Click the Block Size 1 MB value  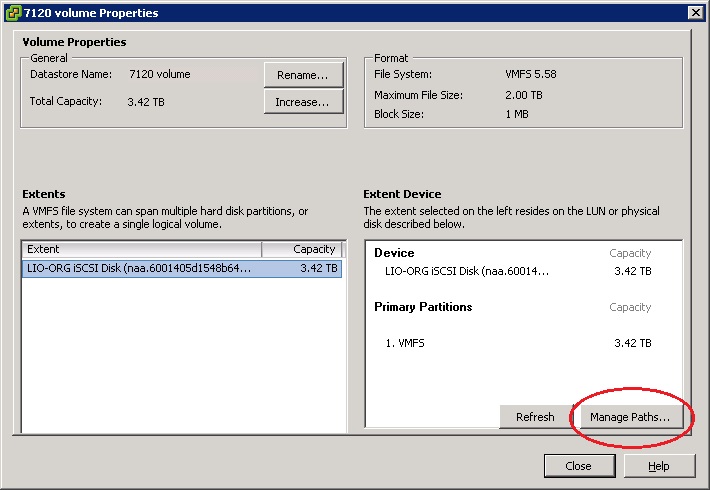point(517,114)
